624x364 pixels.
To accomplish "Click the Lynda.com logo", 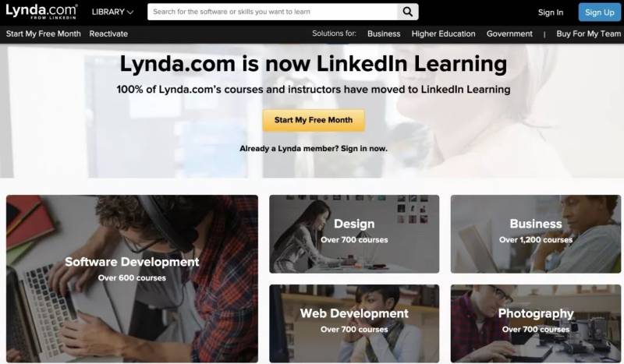I will pos(41,12).
